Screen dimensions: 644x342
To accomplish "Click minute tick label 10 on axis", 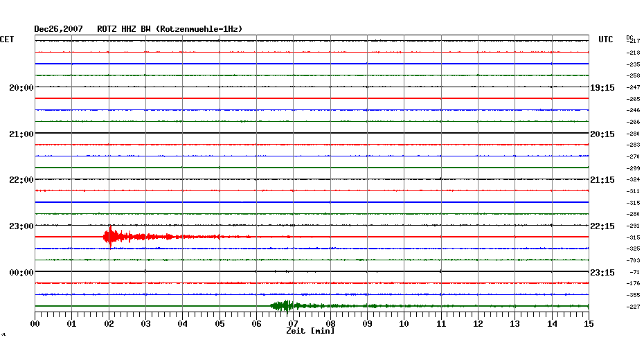I will (404, 323).
